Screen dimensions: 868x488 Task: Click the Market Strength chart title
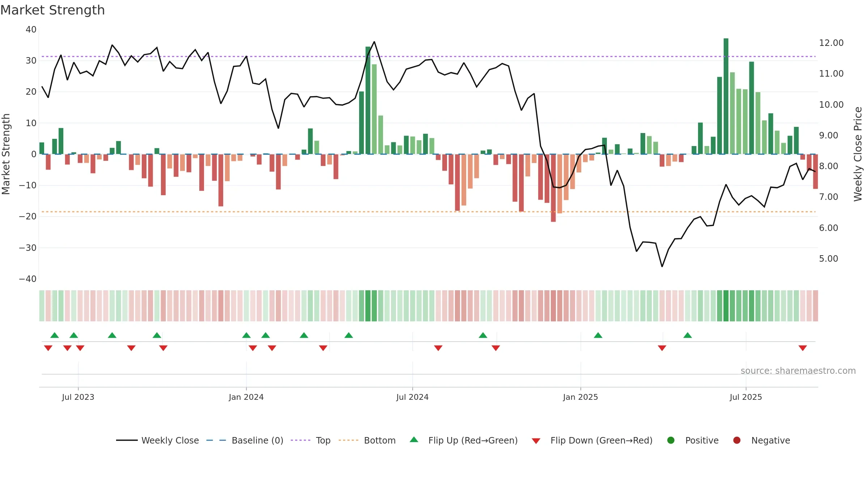53,10
